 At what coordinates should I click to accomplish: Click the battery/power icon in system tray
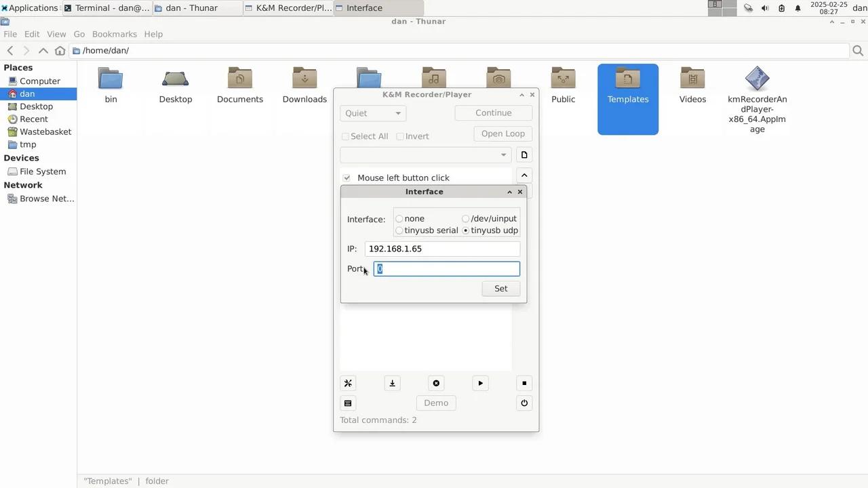[x=781, y=8]
